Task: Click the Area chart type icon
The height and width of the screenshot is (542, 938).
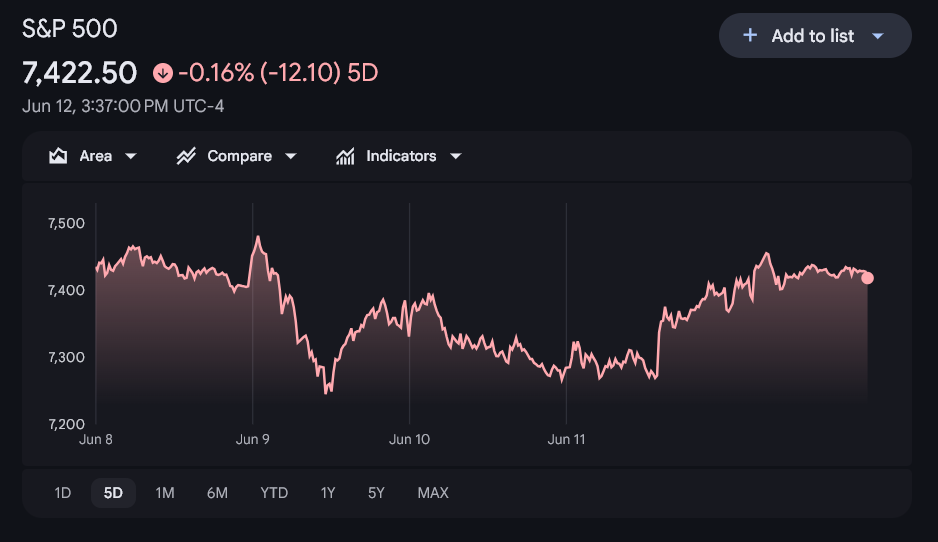Action: pos(58,156)
